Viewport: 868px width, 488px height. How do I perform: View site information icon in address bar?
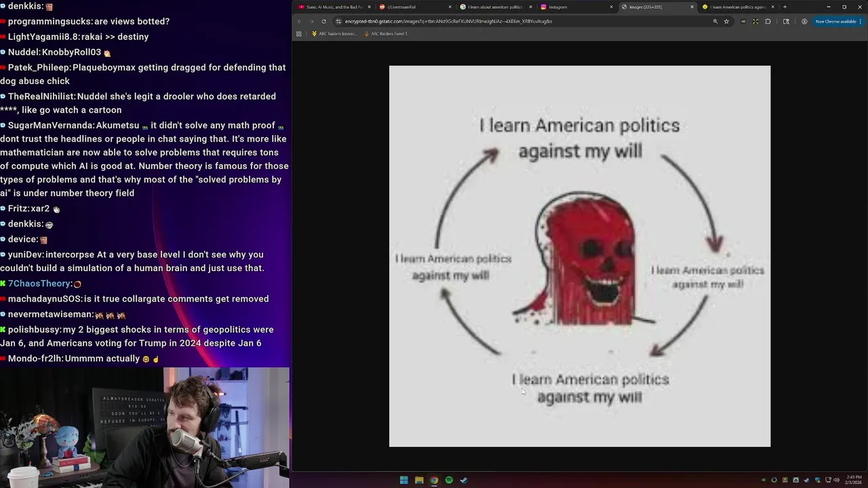[338, 21]
